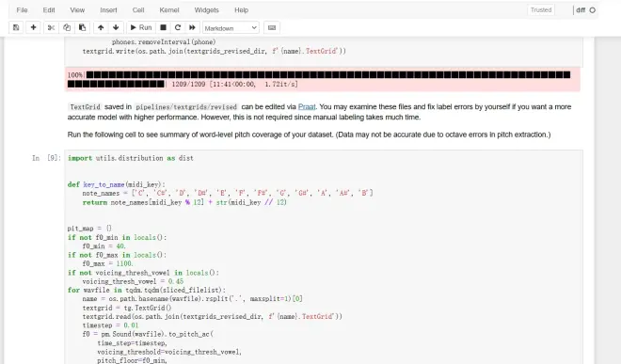Screen dimensions: 621x364
Task: Click the 'f0_min = 40.' code line
Action: [x=103, y=246]
